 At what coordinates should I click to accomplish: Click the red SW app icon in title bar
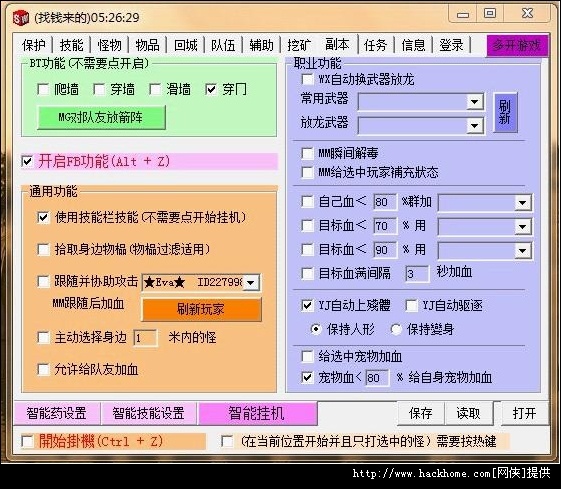tap(21, 18)
